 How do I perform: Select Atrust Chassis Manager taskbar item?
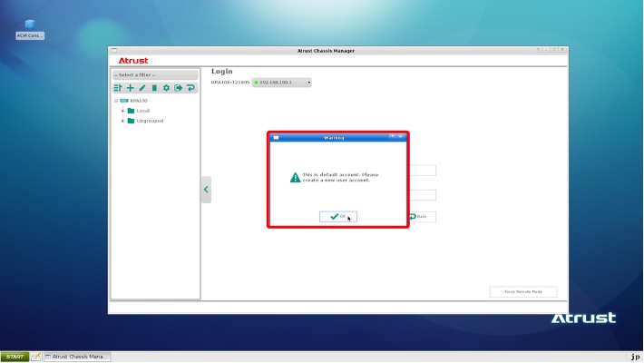pos(77,357)
